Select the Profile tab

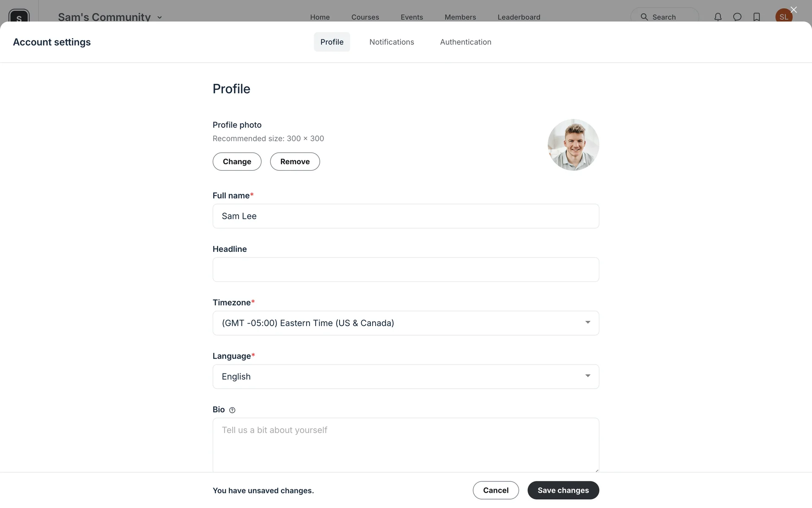point(332,42)
